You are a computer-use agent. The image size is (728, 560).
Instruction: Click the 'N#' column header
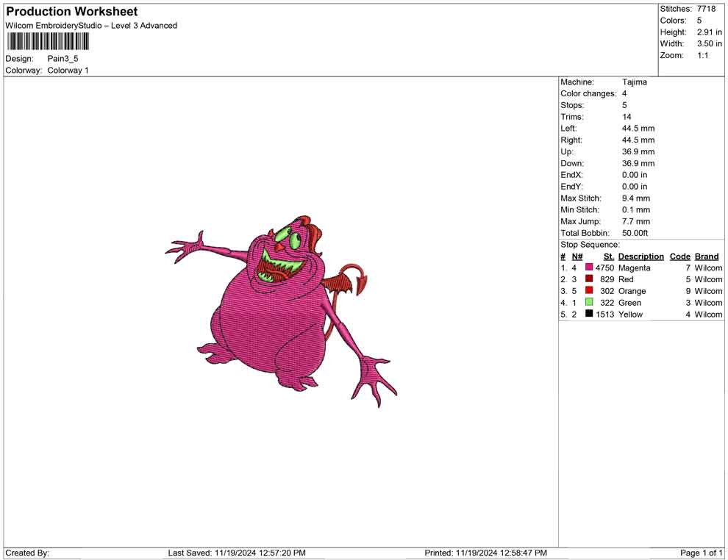pyautogui.click(x=577, y=256)
